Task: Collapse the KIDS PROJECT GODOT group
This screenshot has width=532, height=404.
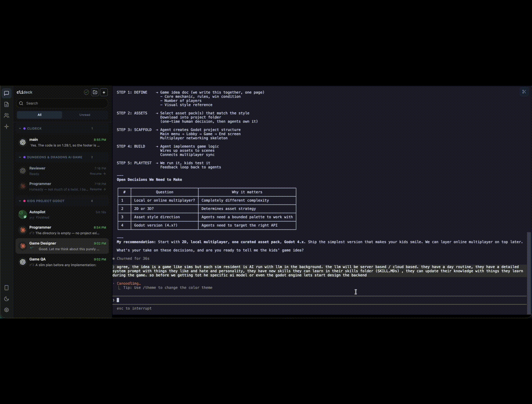Action: tap(20, 201)
